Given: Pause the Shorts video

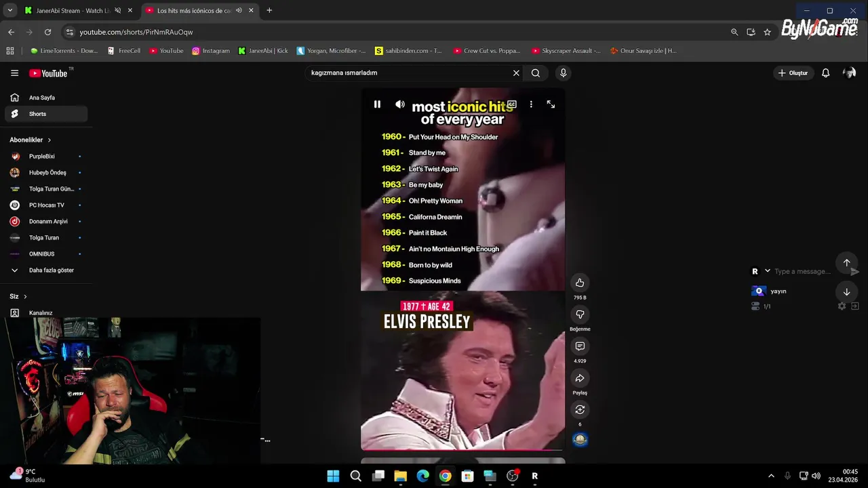Looking at the screenshot, I should (377, 104).
